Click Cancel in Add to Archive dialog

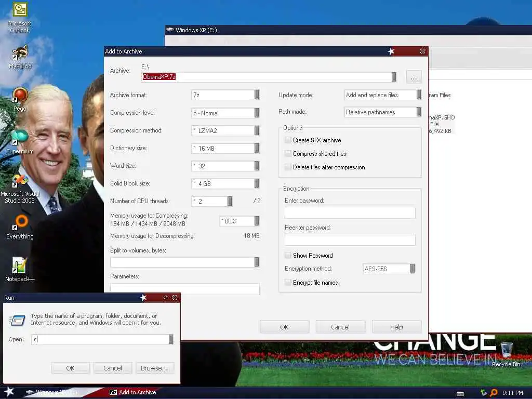[x=340, y=327]
